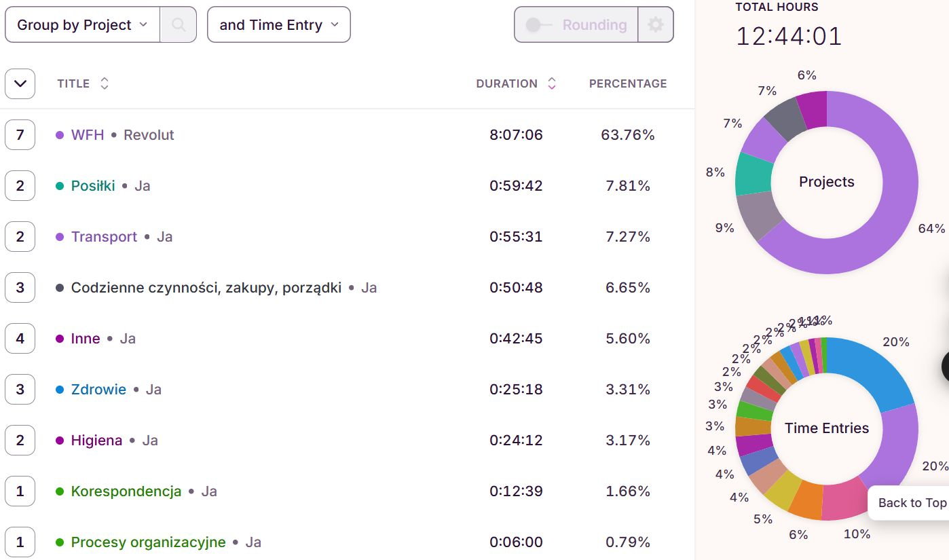
Task: Open the Group by Project dropdown
Action: click(x=82, y=25)
